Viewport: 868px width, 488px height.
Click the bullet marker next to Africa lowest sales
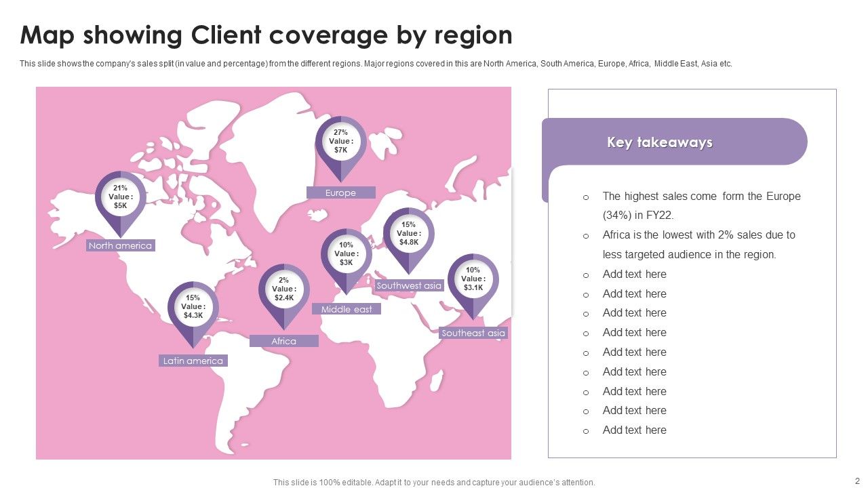[x=586, y=236]
